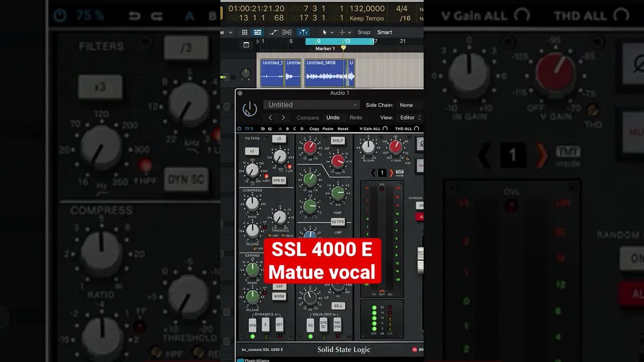Toggle the x3 filter button
The image size is (644, 362).
252,151
